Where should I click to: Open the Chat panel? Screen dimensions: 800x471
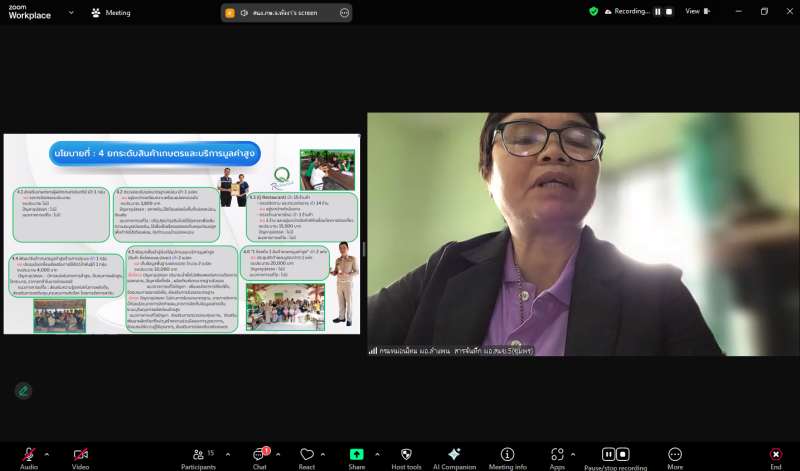pyautogui.click(x=259, y=454)
